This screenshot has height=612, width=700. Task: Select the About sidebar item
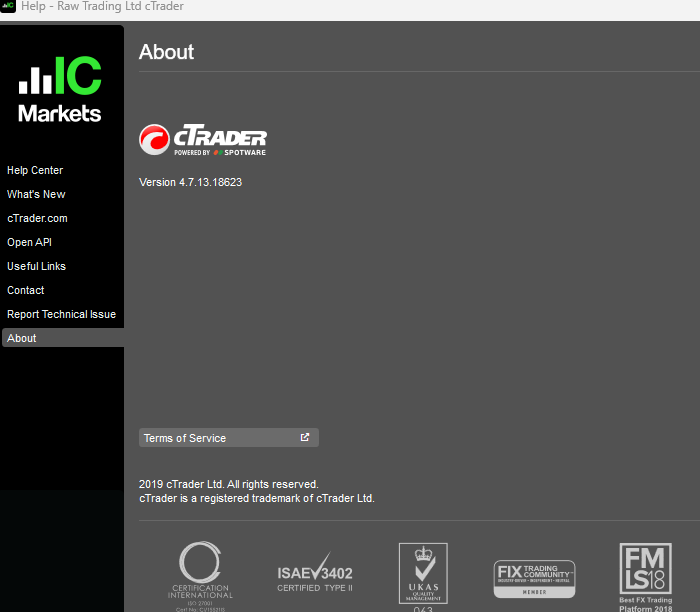[x=63, y=338]
